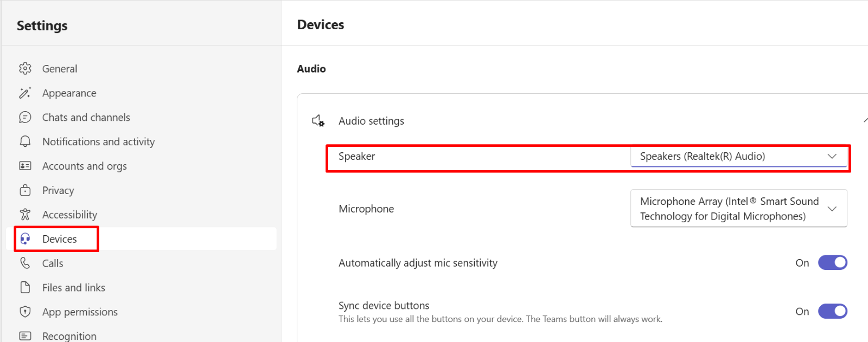Select Notifications and activity in sidebar
This screenshot has width=868, height=342.
click(98, 141)
